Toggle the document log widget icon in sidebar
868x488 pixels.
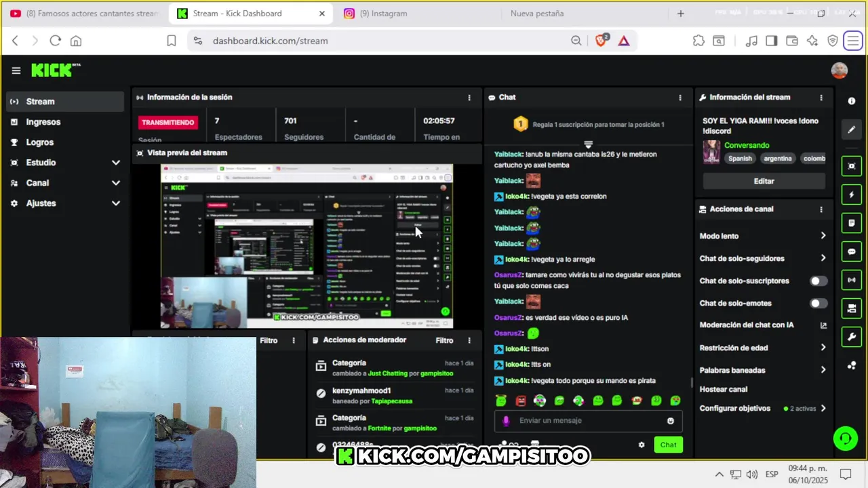852,223
